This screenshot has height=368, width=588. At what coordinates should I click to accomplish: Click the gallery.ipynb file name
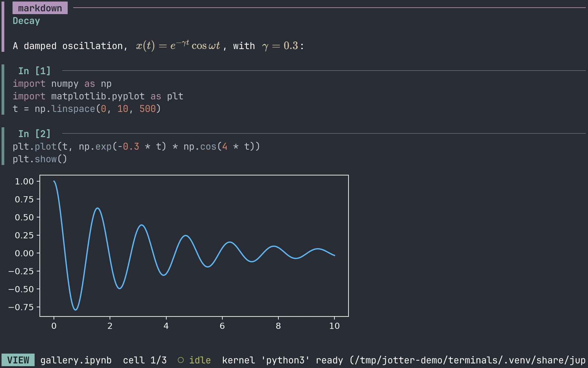(x=76, y=360)
